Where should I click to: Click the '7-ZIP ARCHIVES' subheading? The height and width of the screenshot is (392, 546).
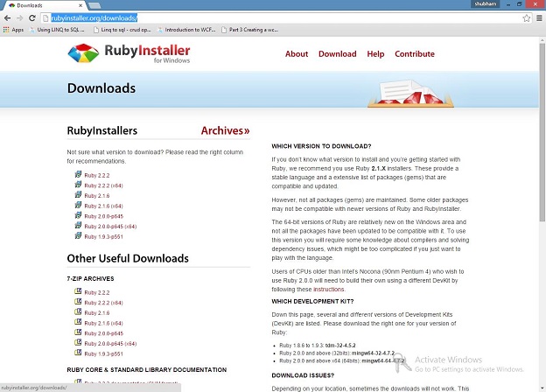[x=90, y=279]
